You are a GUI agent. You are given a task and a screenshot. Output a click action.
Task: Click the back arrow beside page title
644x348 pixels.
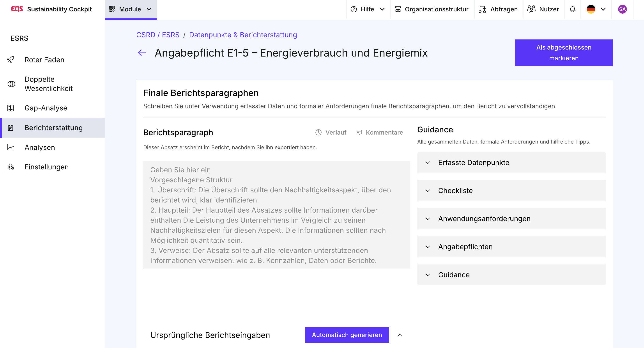[x=142, y=53]
